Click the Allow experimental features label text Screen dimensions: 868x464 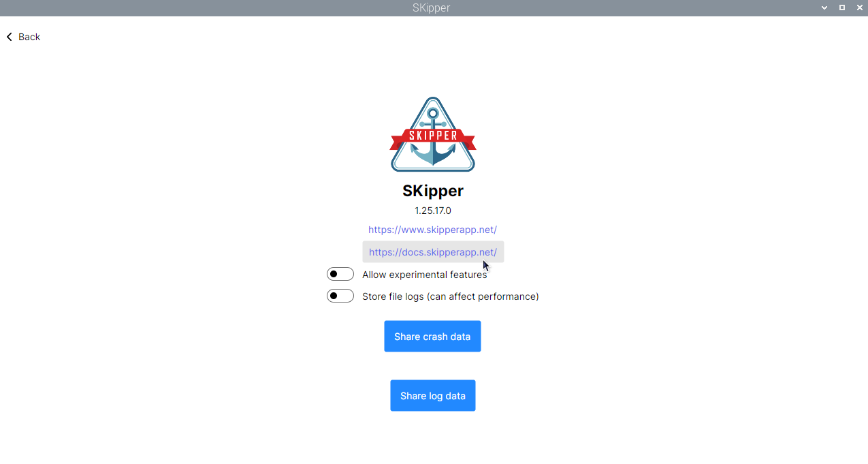pyautogui.click(x=425, y=275)
